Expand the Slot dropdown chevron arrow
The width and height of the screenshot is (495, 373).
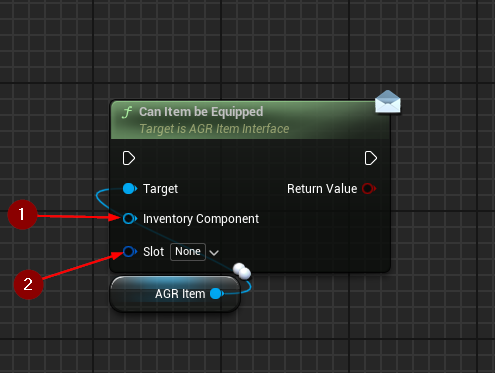point(214,253)
